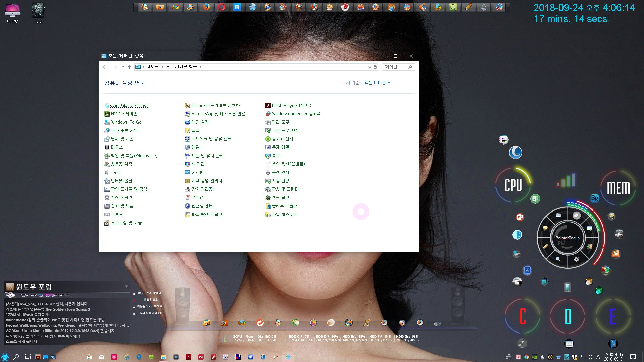
Task: Open 보기 기준 작은 아이콘 dropdown
Action: pos(377,83)
